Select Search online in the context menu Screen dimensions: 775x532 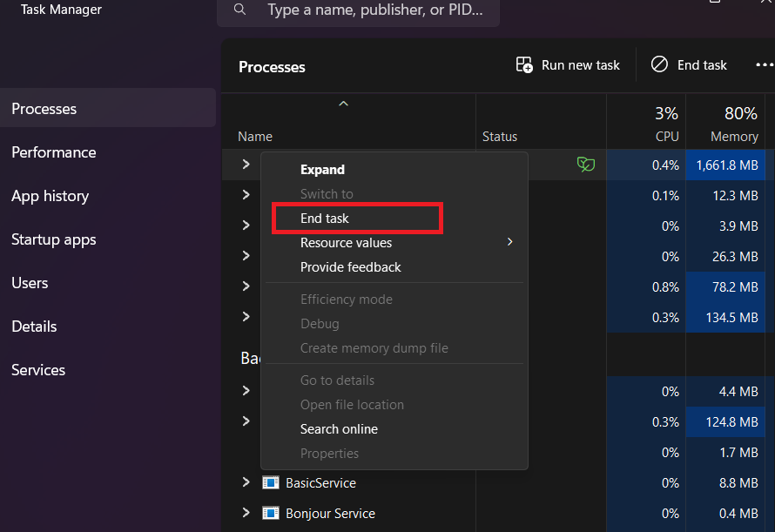[x=339, y=428]
